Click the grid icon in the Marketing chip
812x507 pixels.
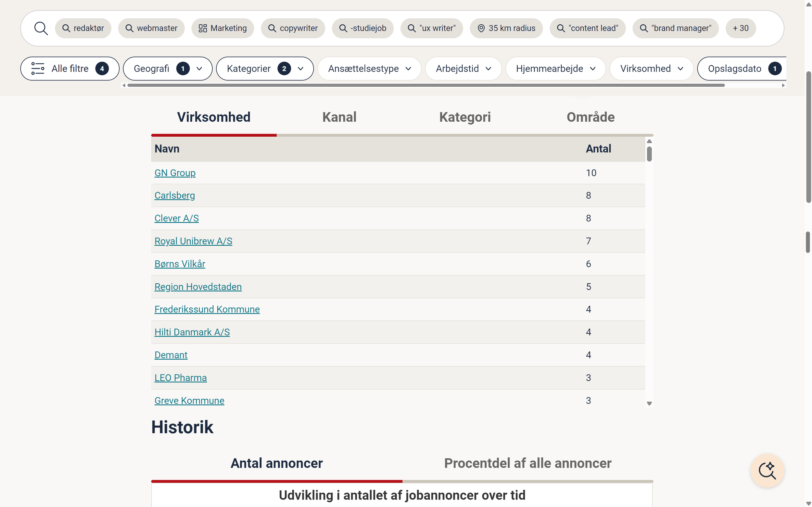[x=203, y=28]
